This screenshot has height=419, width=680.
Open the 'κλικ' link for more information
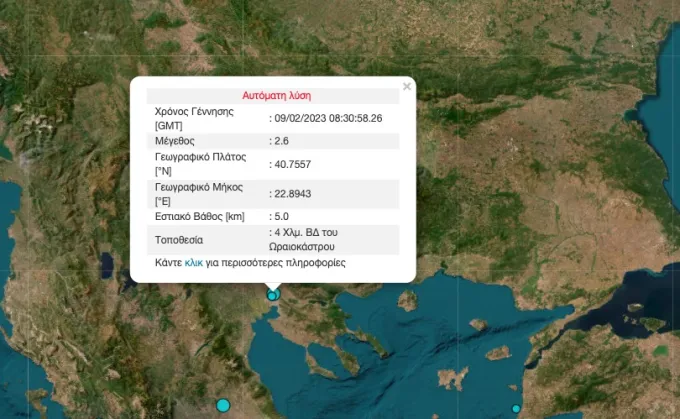click(x=194, y=263)
